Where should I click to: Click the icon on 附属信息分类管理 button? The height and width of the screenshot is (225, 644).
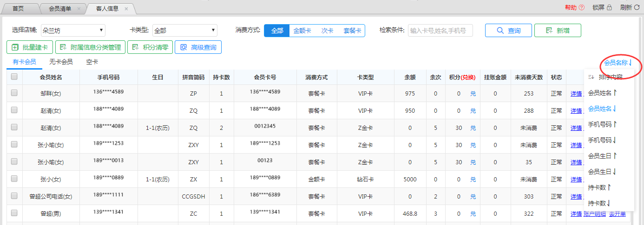63,47
